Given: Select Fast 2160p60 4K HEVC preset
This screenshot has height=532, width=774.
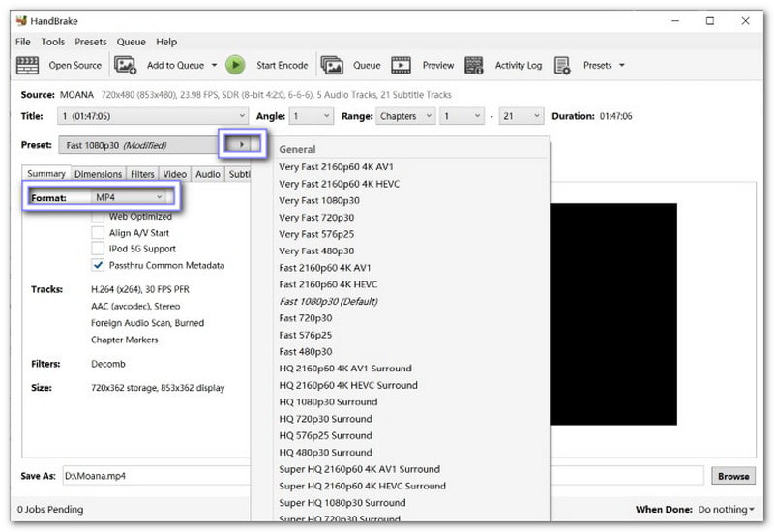Looking at the screenshot, I should 328,284.
